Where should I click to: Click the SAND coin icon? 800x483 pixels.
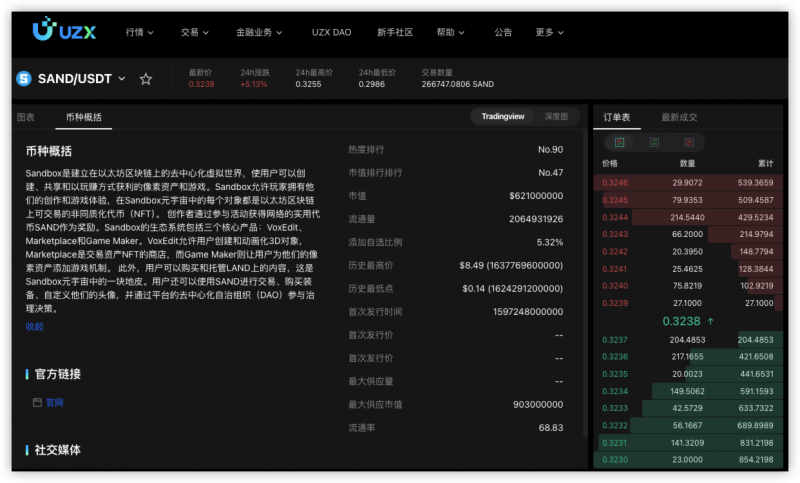point(23,79)
